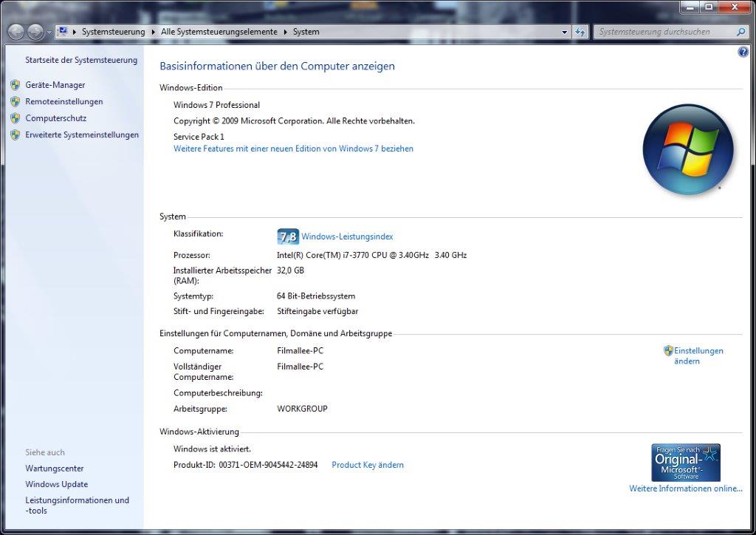The image size is (756, 535).
Task: Open Erweiterte Systemeinstellungen
Action: tap(82, 135)
